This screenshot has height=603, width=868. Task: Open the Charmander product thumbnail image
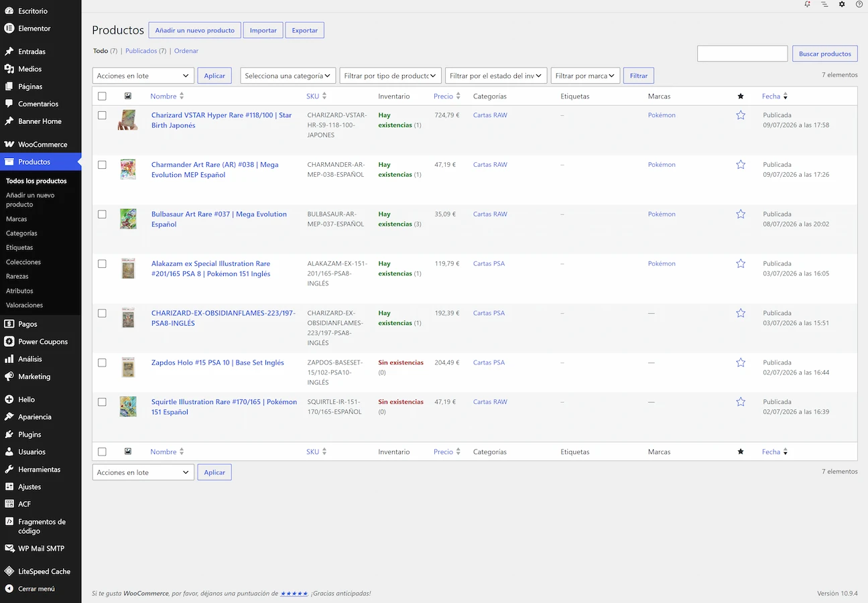tap(128, 170)
